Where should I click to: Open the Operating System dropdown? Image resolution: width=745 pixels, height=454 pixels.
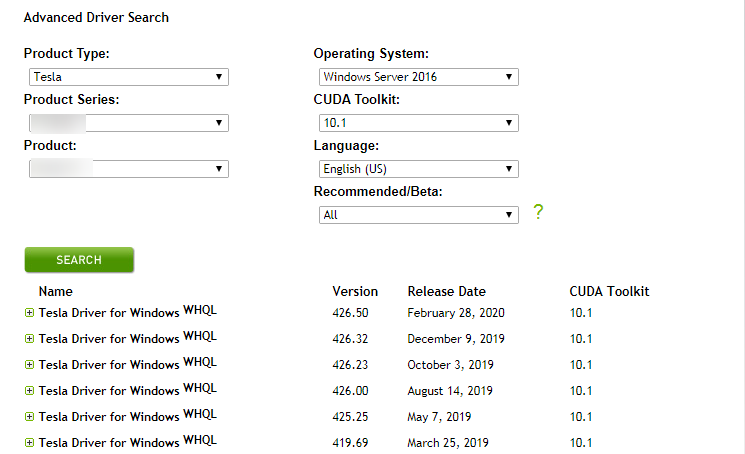click(419, 77)
